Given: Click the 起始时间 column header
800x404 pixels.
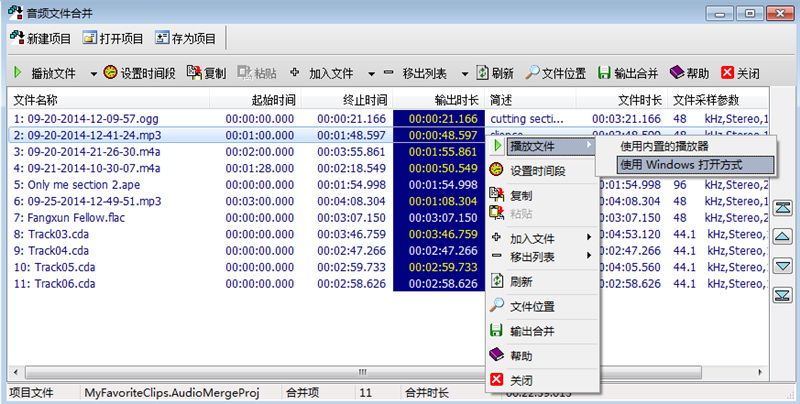Looking at the screenshot, I should click(255, 99).
